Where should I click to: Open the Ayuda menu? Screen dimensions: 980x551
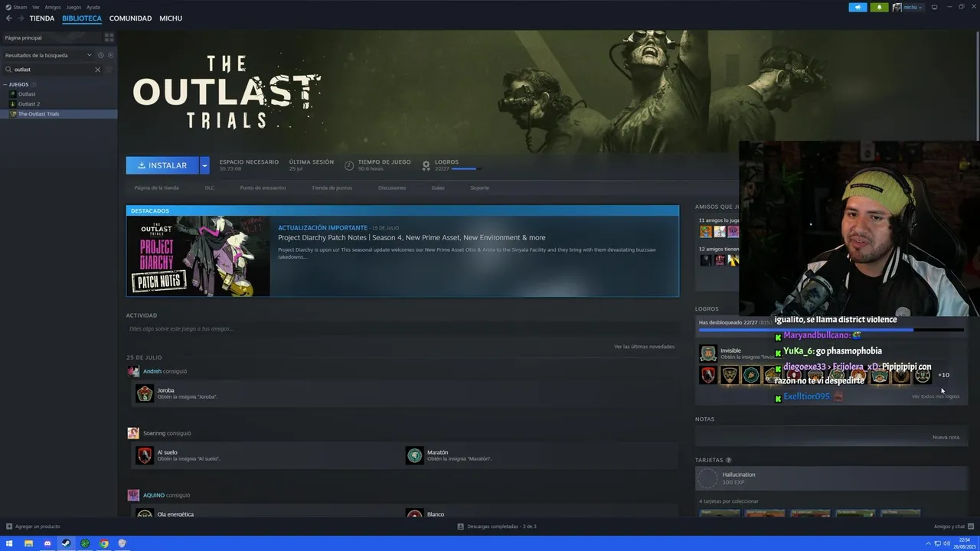pyautogui.click(x=93, y=7)
